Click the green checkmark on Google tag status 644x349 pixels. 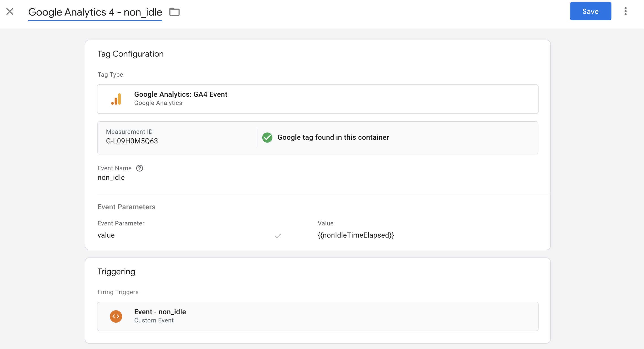(267, 137)
